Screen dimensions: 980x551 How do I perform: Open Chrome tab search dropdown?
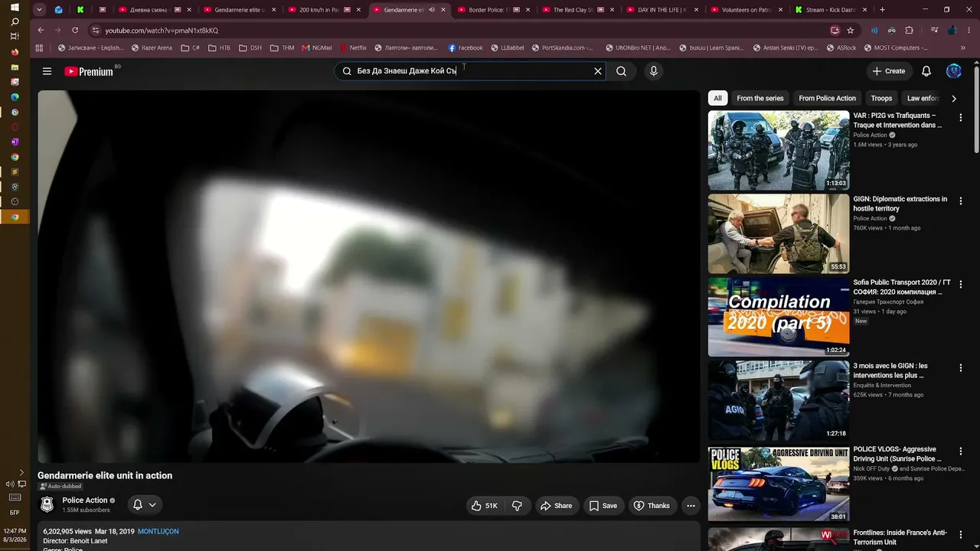[x=39, y=10]
